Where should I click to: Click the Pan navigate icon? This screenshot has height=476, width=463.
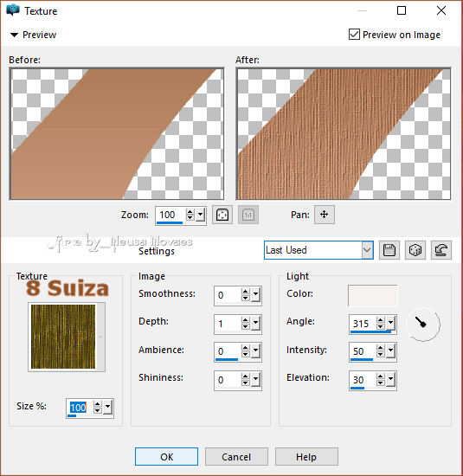click(325, 215)
